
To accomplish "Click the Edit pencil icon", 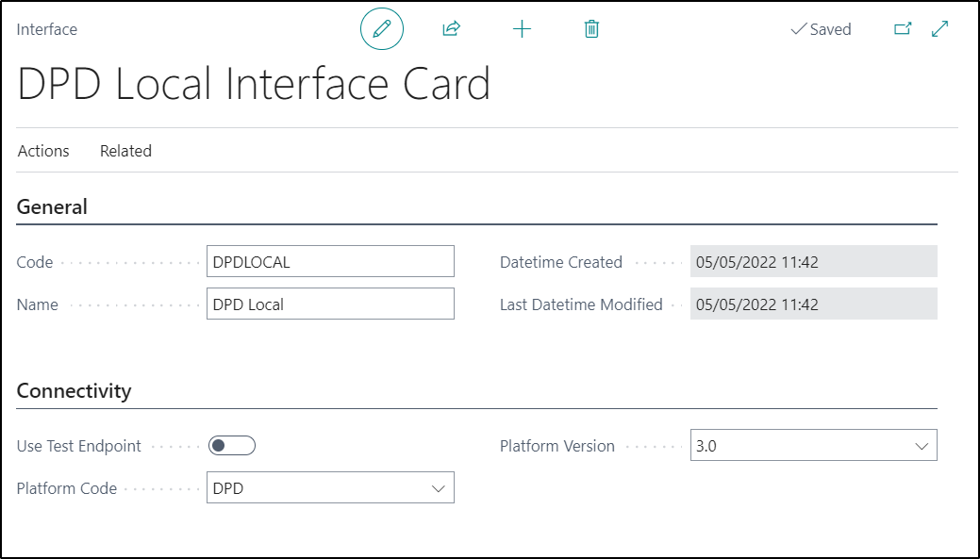I will [x=382, y=28].
